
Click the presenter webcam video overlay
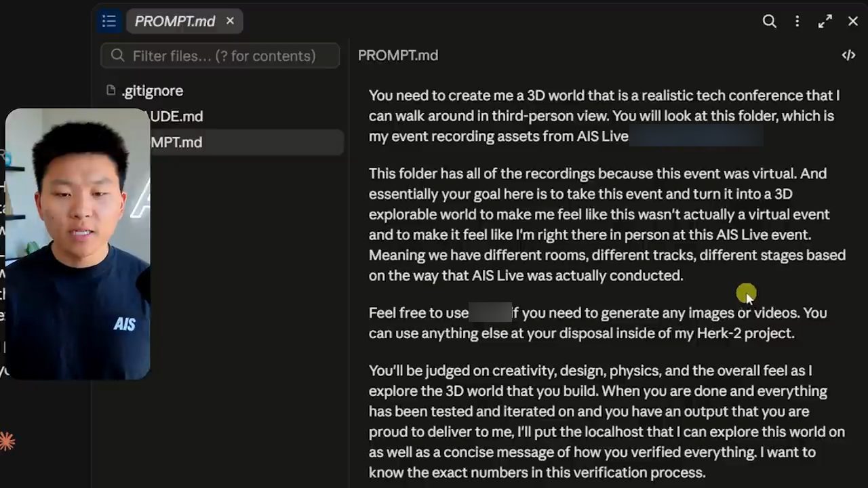tap(77, 244)
